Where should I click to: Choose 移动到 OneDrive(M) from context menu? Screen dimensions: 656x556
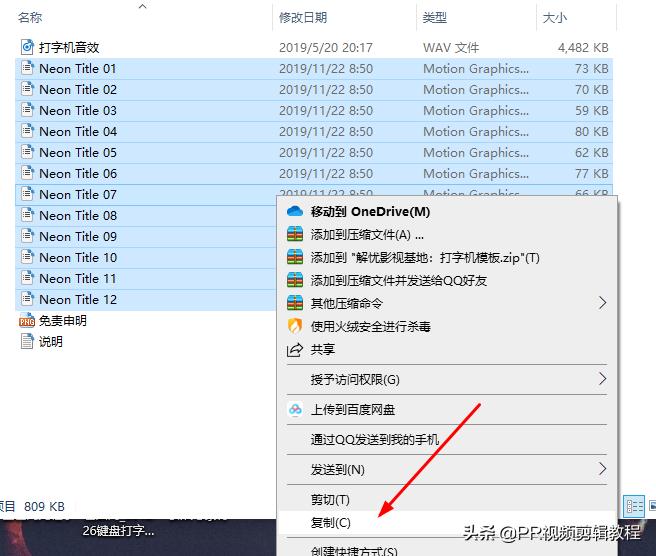(x=448, y=212)
